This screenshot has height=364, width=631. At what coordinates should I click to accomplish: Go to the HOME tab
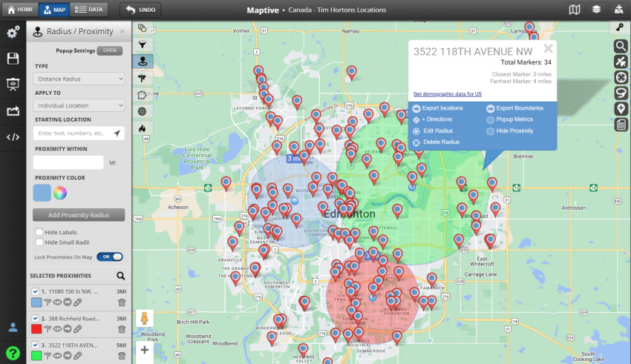20,10
